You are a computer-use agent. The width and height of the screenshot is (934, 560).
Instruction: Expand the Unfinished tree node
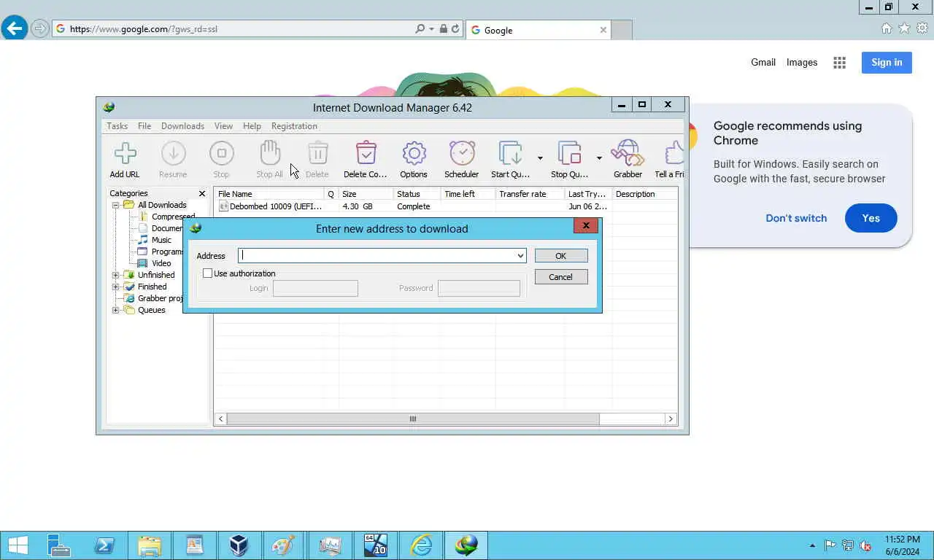(x=115, y=275)
